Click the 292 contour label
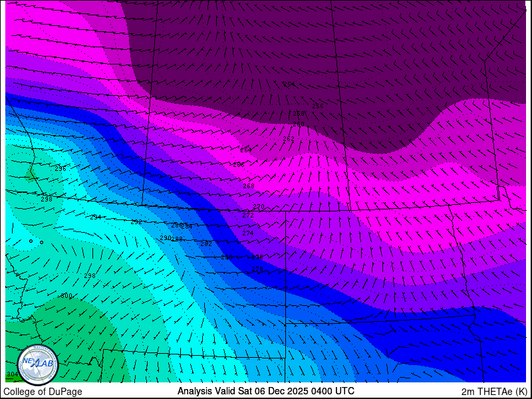Viewport: 532px width, 399px height. click(136, 222)
